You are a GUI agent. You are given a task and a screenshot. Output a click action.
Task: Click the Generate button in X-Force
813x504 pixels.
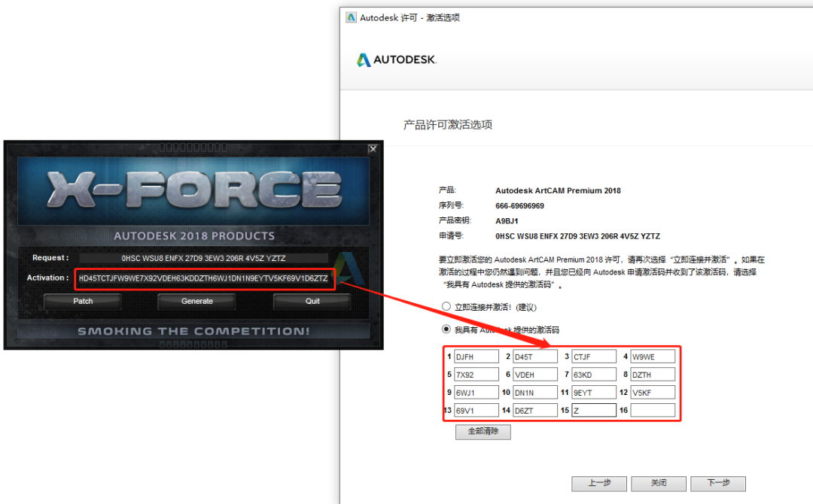(197, 301)
